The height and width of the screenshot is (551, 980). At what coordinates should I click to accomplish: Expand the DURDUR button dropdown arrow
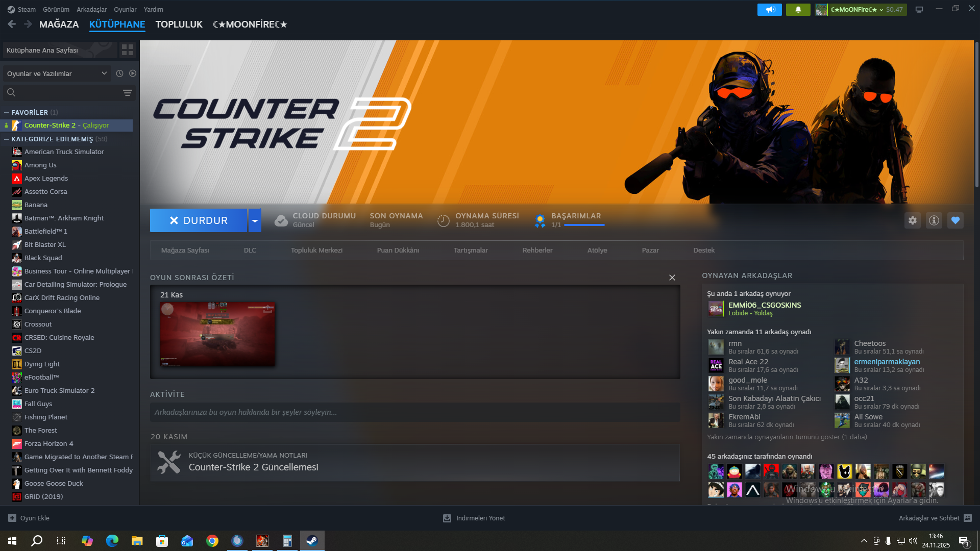click(x=255, y=220)
